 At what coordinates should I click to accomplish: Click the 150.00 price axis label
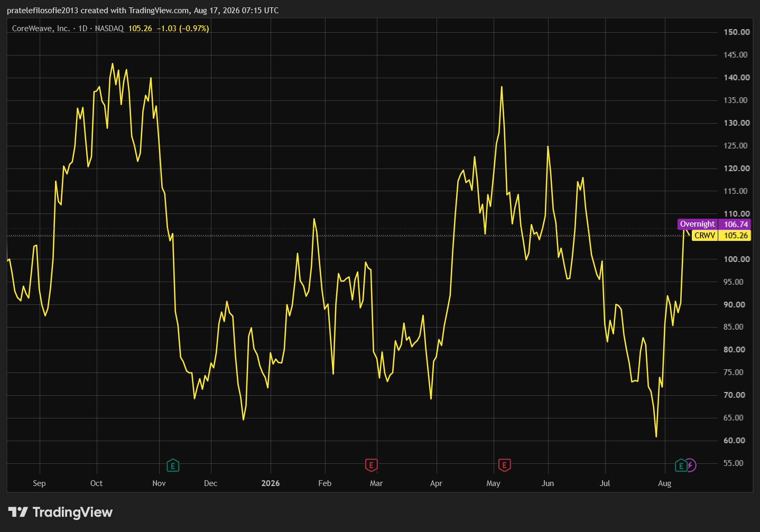pos(737,32)
